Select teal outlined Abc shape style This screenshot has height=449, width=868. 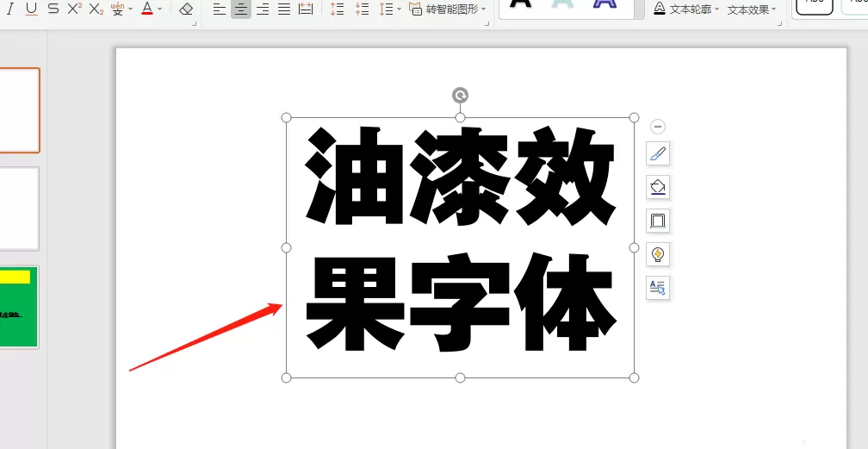point(855,5)
